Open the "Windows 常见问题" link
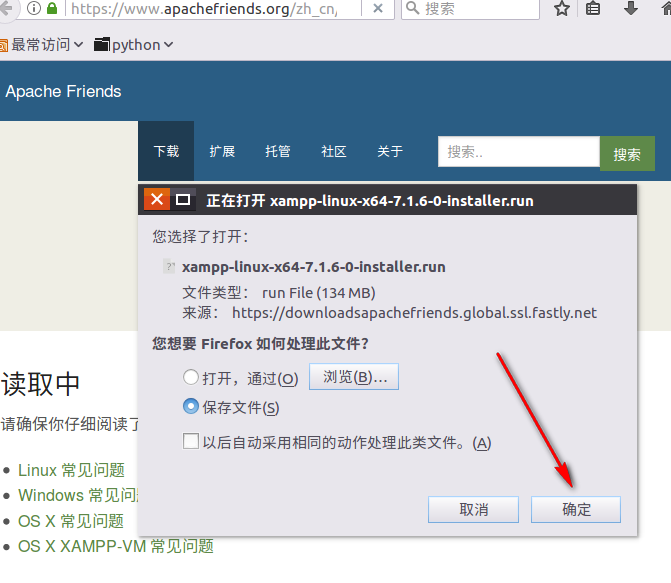 click(78, 495)
